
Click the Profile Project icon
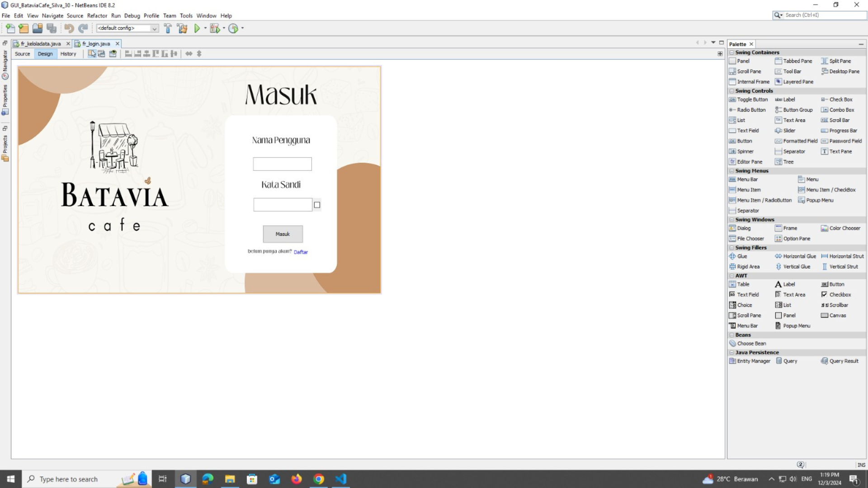(x=233, y=28)
